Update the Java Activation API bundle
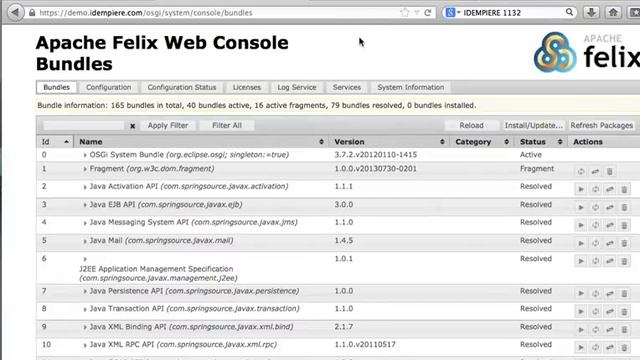 [x=610, y=189]
